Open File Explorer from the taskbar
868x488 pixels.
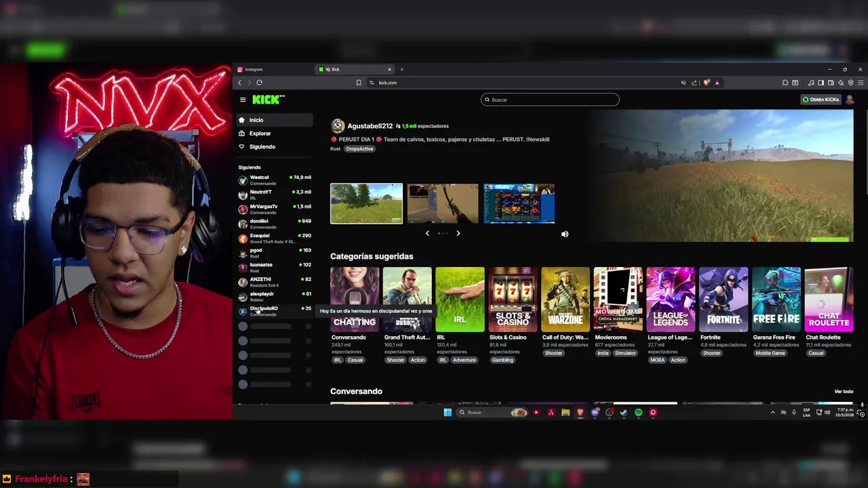click(x=565, y=412)
